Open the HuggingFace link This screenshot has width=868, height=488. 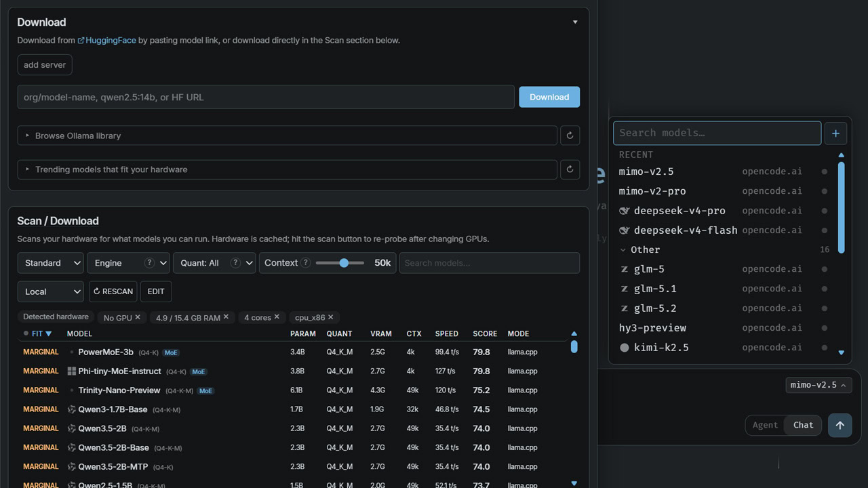point(106,41)
